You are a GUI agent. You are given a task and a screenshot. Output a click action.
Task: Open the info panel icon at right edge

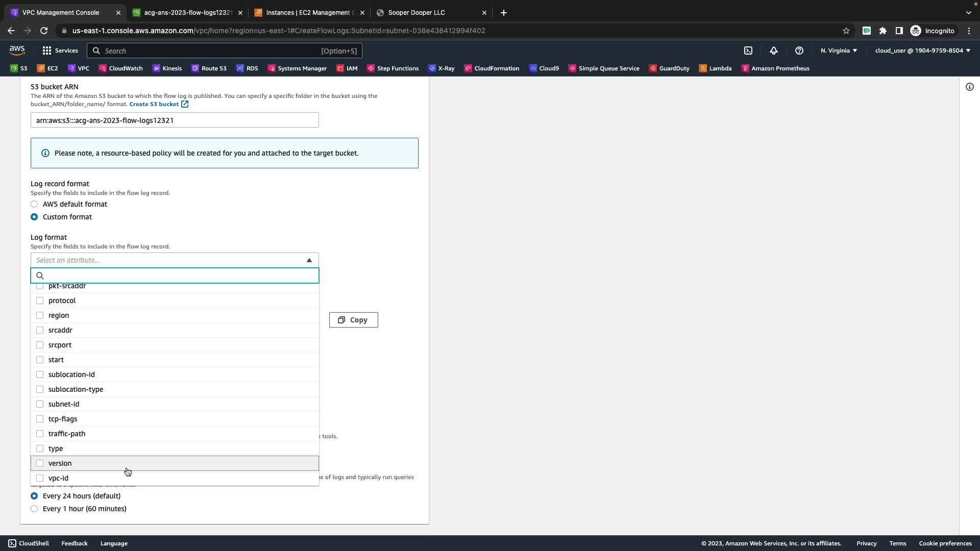click(x=969, y=87)
